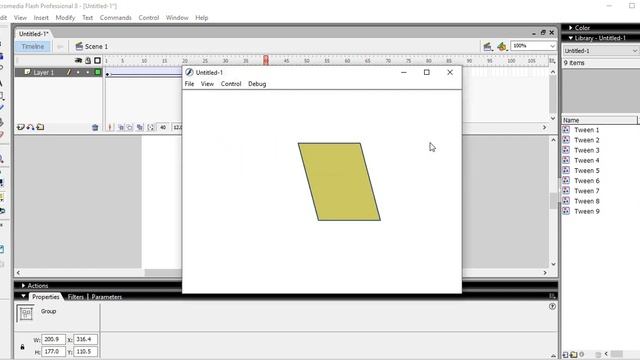Toggle Edit Multiple Frames
640x360 pixels.
pyautogui.click(x=140, y=127)
